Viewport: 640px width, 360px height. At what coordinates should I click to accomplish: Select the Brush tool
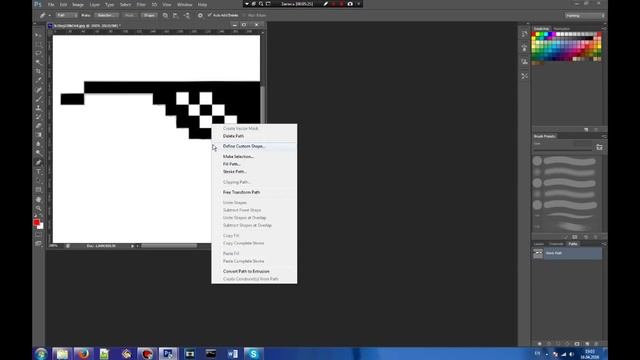[38, 99]
